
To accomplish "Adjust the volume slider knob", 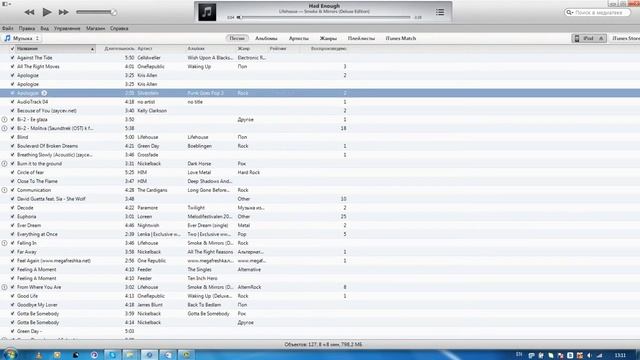I will [x=114, y=12].
